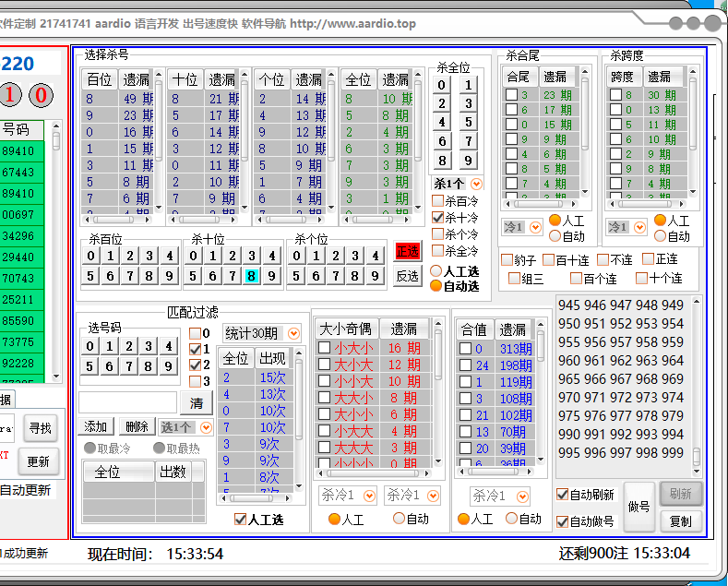This screenshot has height=586, width=728.
Task: Check the 十个连 checkbox
Action: tap(641, 278)
